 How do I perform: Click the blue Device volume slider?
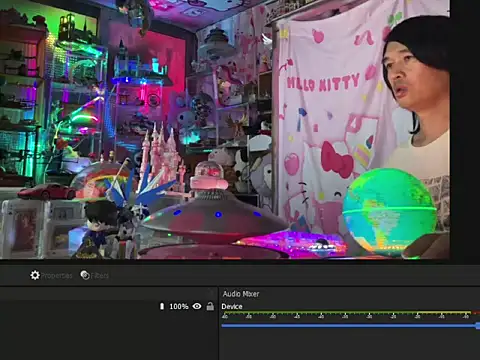(351, 325)
